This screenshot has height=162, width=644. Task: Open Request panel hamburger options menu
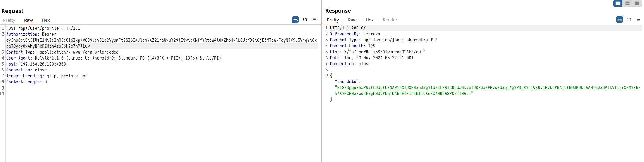click(315, 20)
